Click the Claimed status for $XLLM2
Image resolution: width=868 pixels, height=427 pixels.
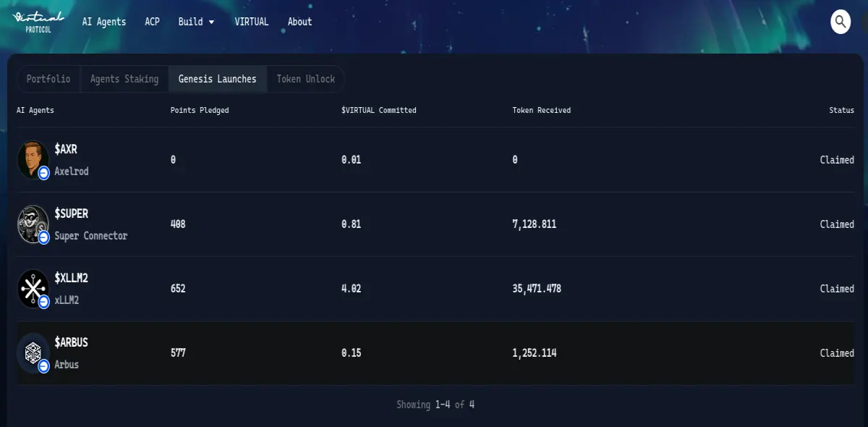(837, 288)
